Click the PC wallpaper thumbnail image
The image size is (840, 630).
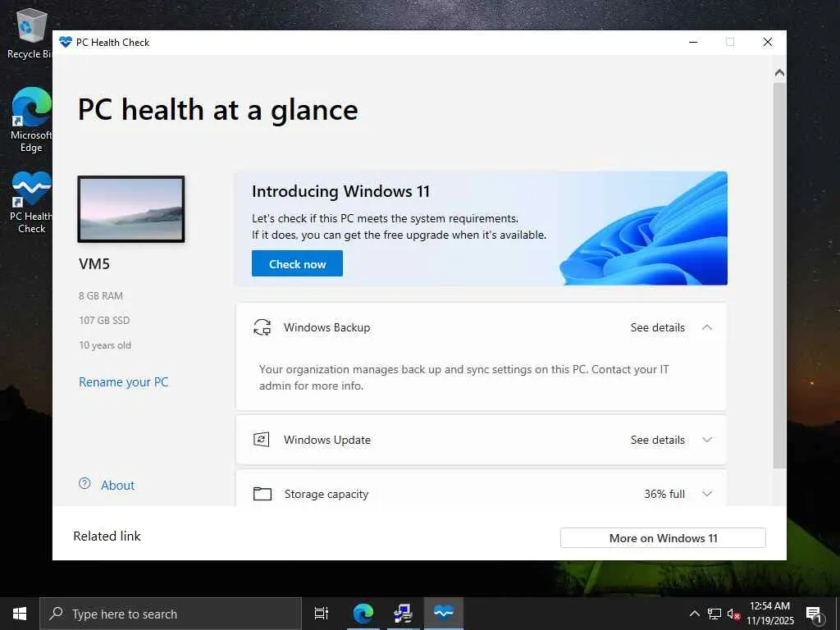tap(131, 209)
